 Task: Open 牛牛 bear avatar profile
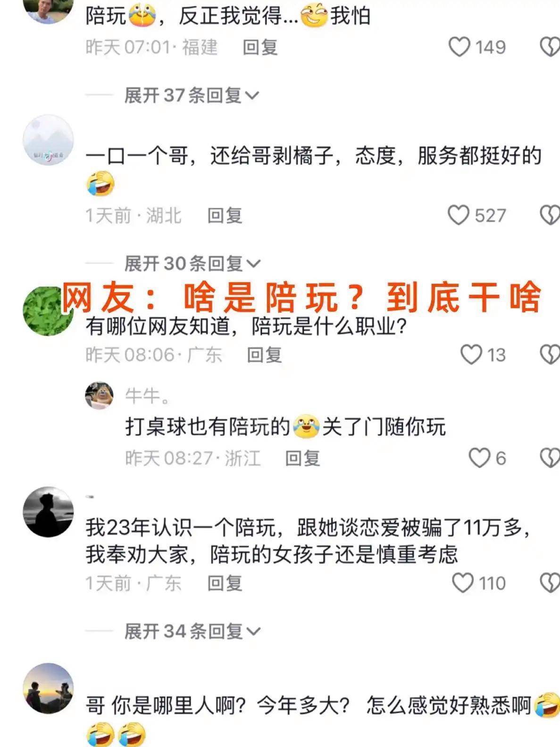tap(99, 396)
